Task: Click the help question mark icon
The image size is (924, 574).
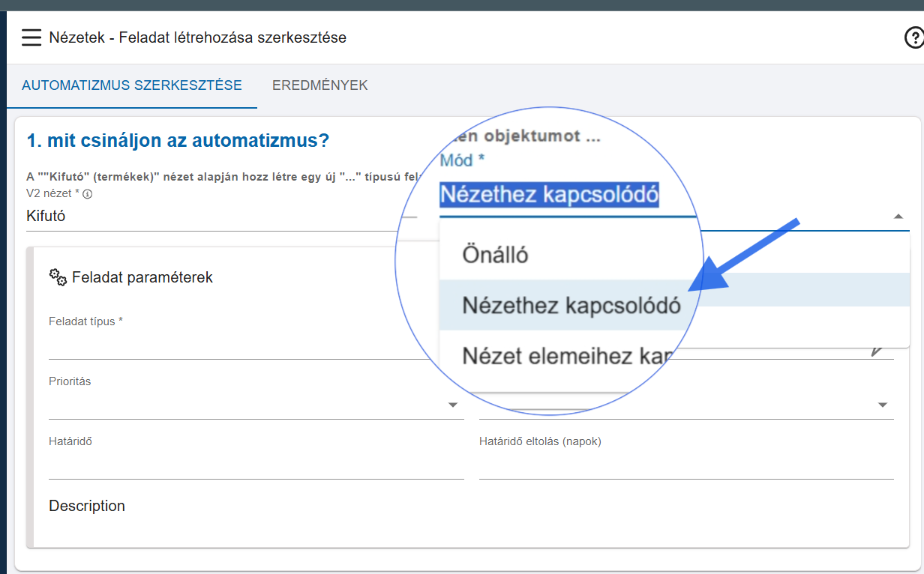Action: [x=913, y=37]
